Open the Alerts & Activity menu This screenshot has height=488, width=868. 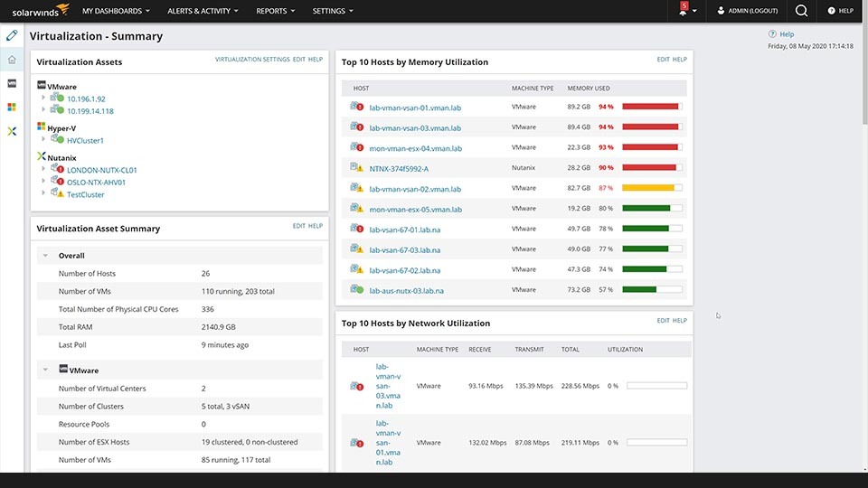[x=203, y=11]
